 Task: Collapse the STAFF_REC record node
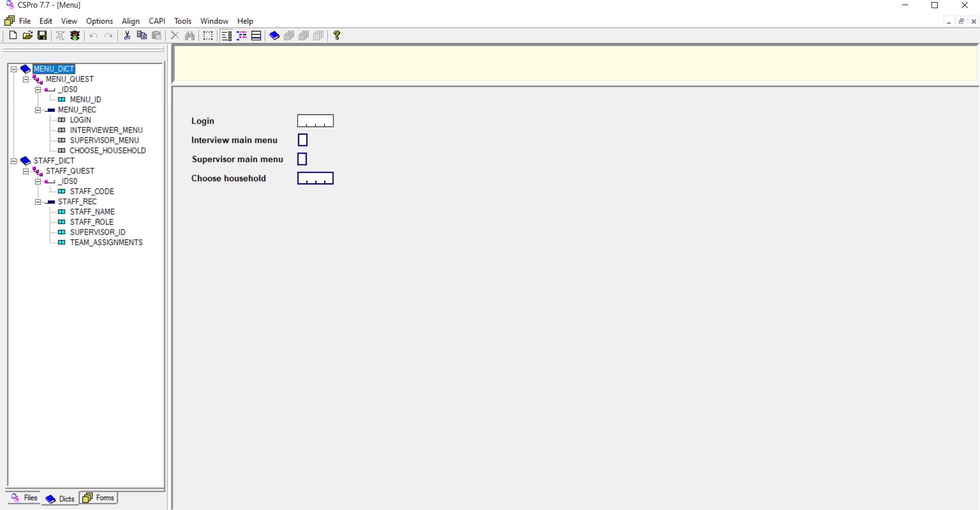point(38,202)
